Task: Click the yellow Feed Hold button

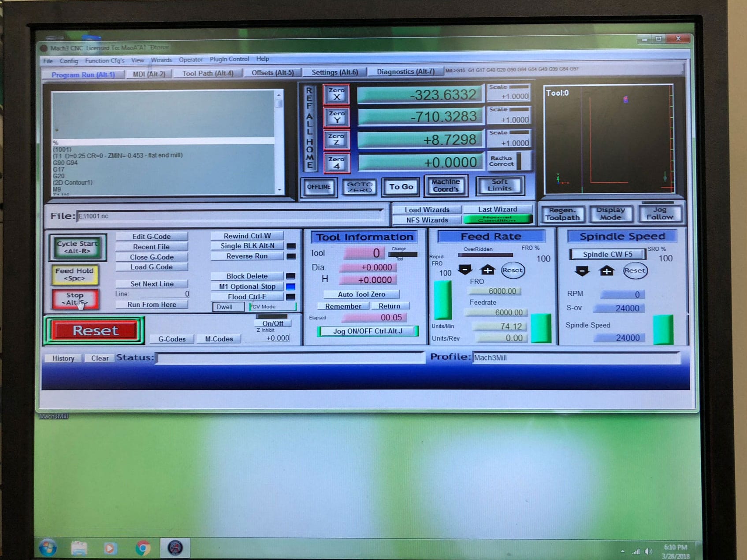Action: pyautogui.click(x=74, y=274)
